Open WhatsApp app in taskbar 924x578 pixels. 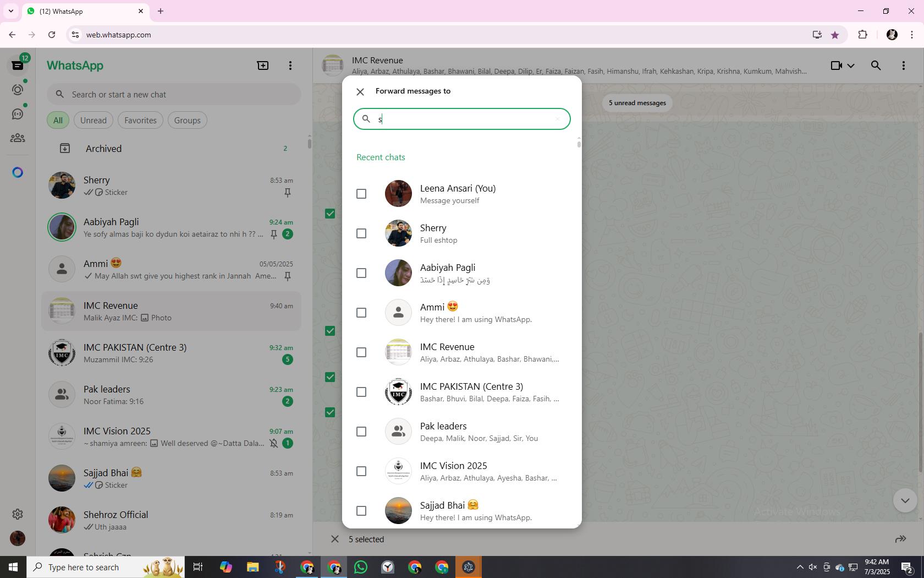click(361, 567)
